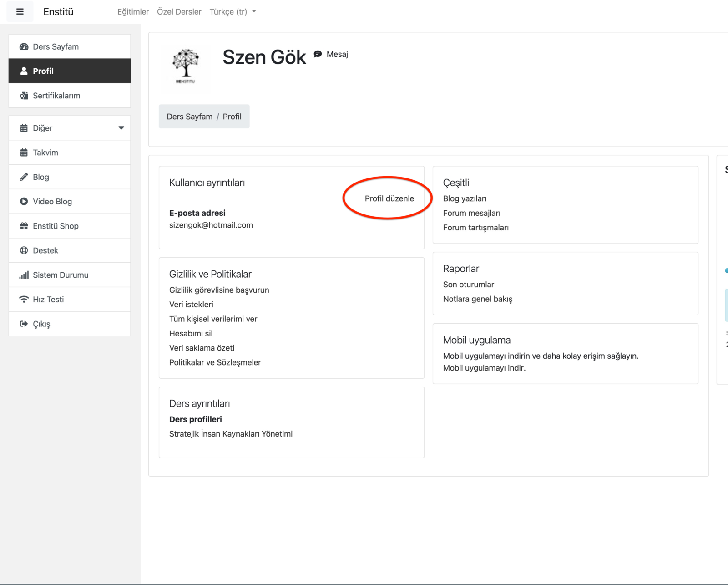This screenshot has height=585, width=728.
Task: Click the Ders Sayfam dashboard icon
Action: point(24,47)
